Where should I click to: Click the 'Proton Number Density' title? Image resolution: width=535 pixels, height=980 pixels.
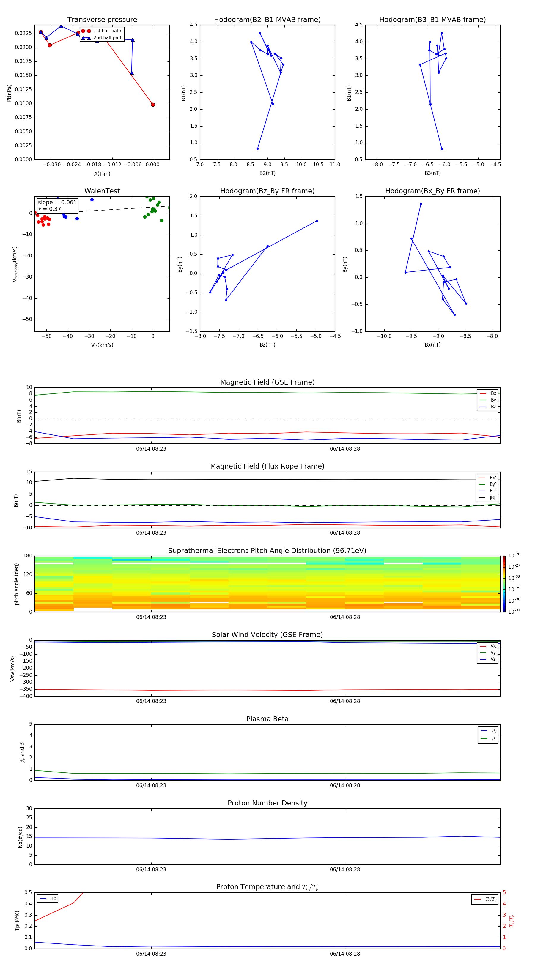(x=267, y=803)
